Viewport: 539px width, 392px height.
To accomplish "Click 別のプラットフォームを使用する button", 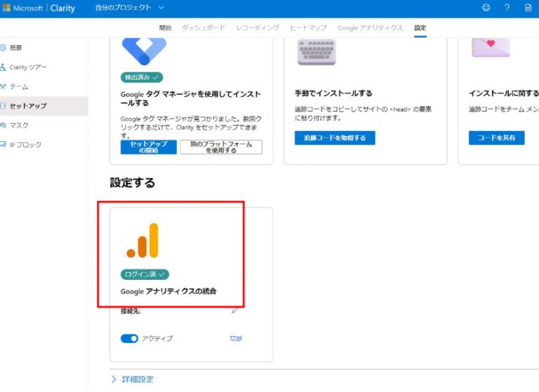I will click(221, 147).
